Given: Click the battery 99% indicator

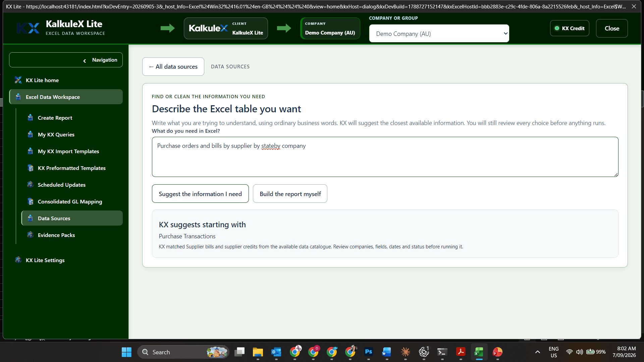Looking at the screenshot, I should point(596,352).
